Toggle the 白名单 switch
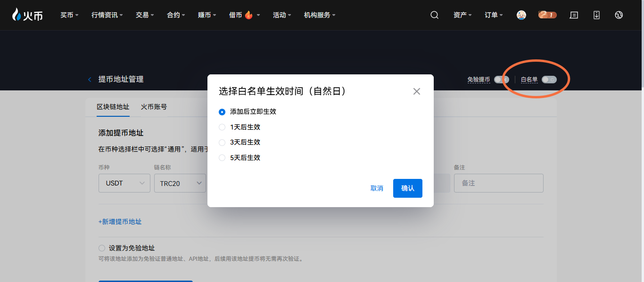This screenshot has height=282, width=644. pos(549,80)
